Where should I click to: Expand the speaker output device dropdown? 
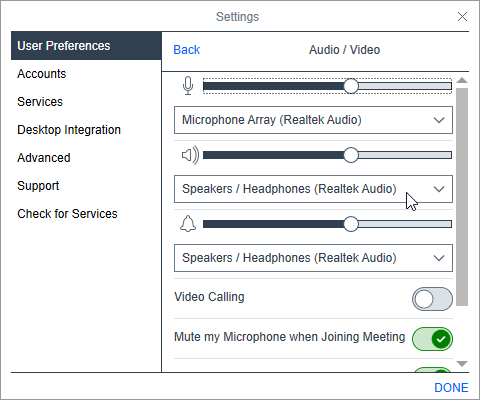313,189
